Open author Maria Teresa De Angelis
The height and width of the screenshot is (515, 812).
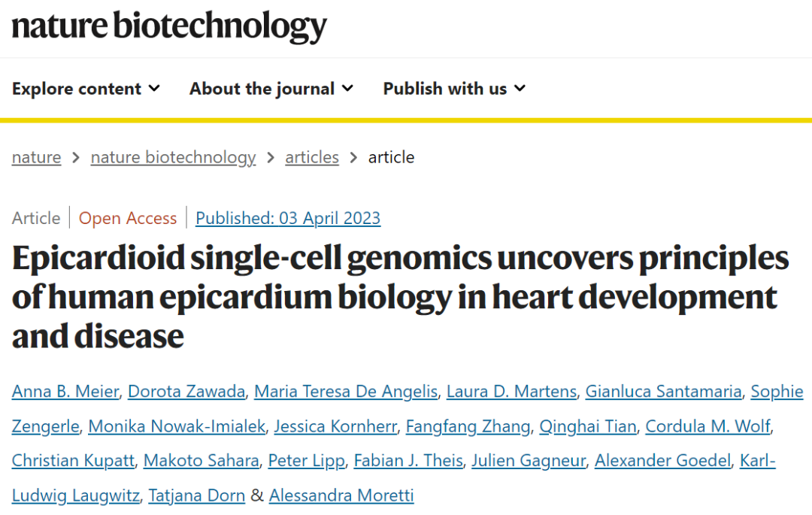click(346, 391)
